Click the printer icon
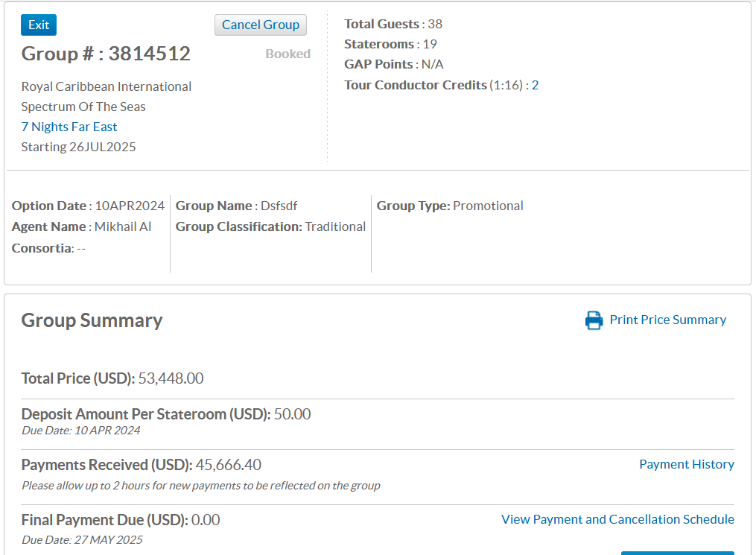Viewport: 756px width, 555px height. tap(594, 320)
